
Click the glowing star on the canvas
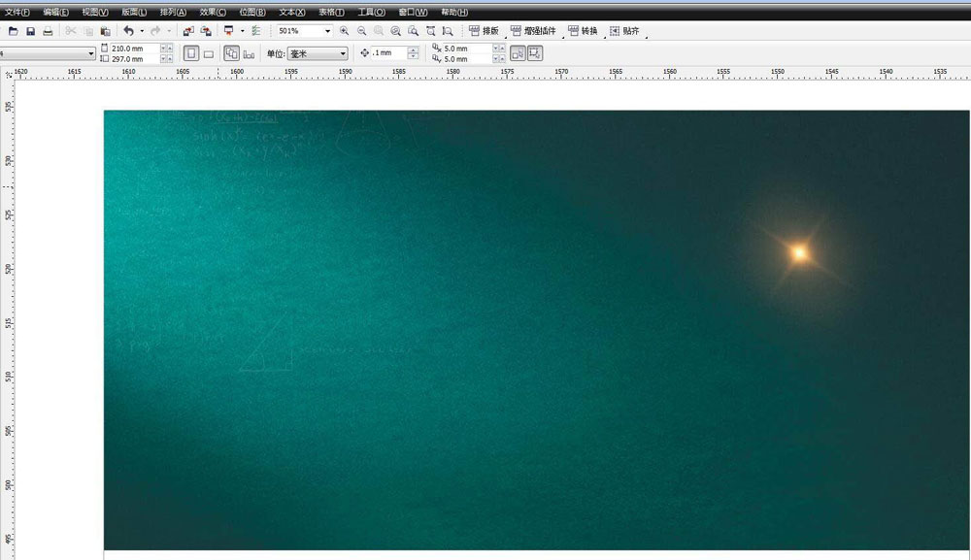click(799, 252)
